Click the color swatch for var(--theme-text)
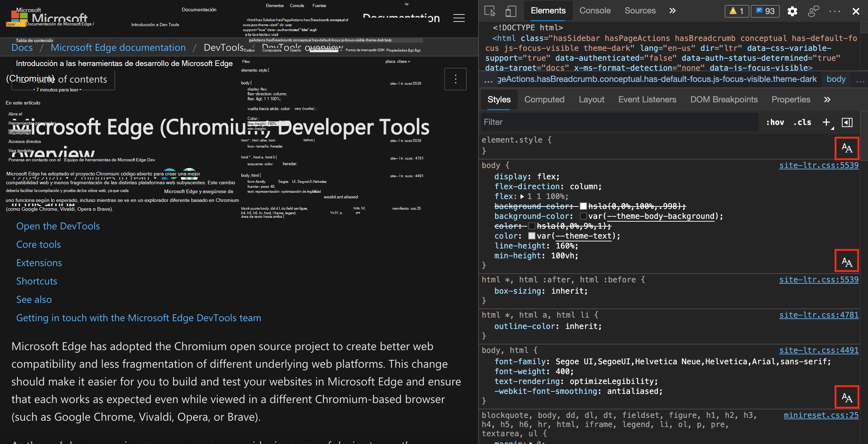The height and width of the screenshot is (444, 868). tap(532, 236)
